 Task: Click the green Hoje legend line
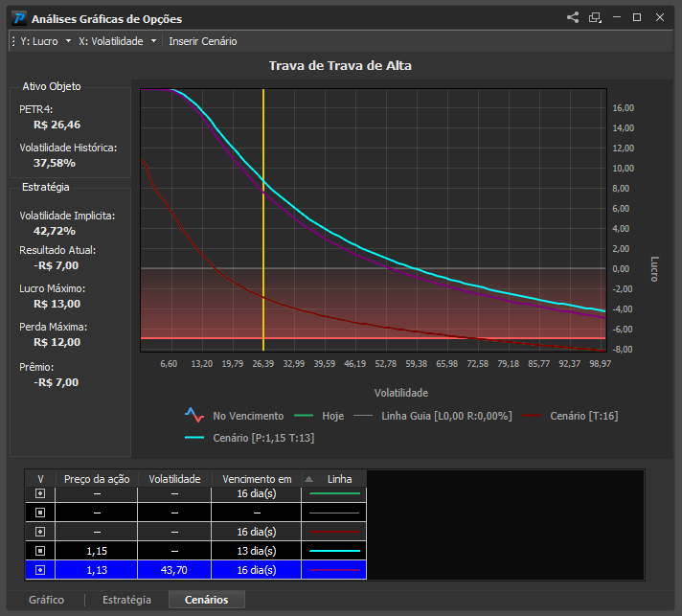point(304,416)
